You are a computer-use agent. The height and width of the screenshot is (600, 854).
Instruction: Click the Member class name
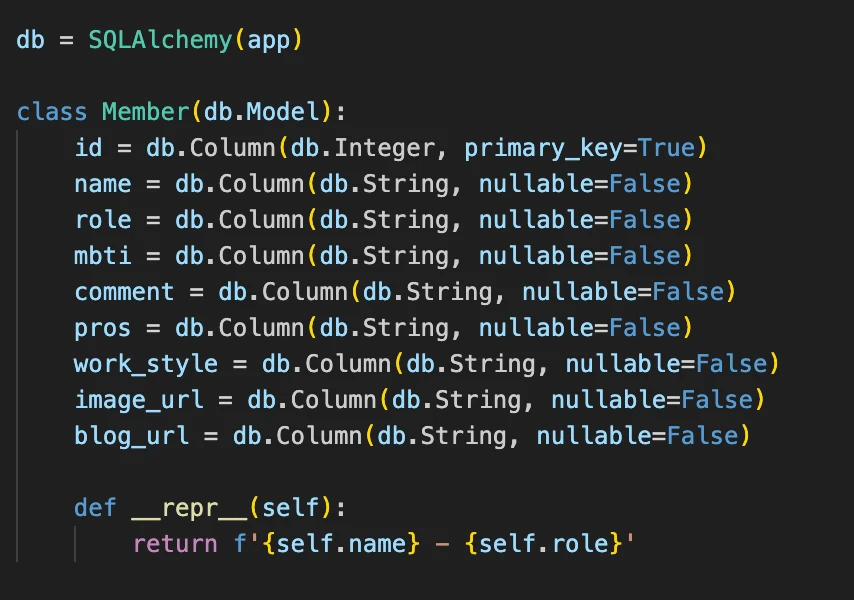(145, 112)
